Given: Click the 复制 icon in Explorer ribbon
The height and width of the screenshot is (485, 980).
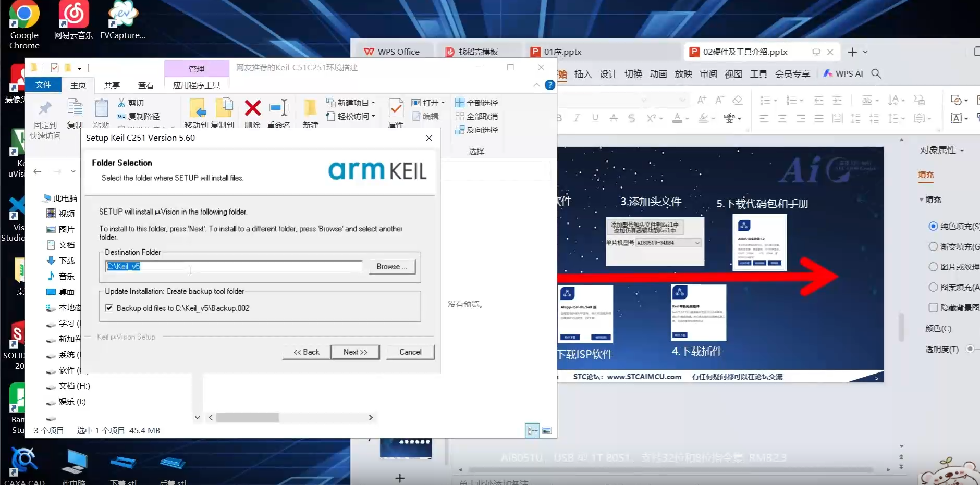Looking at the screenshot, I should point(75,108).
